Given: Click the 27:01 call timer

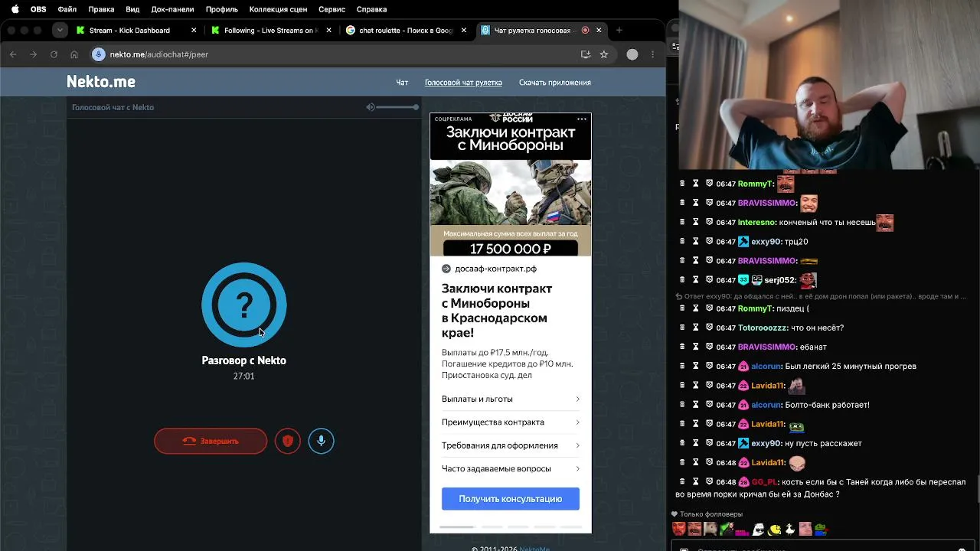Looking at the screenshot, I should pyautogui.click(x=243, y=377).
